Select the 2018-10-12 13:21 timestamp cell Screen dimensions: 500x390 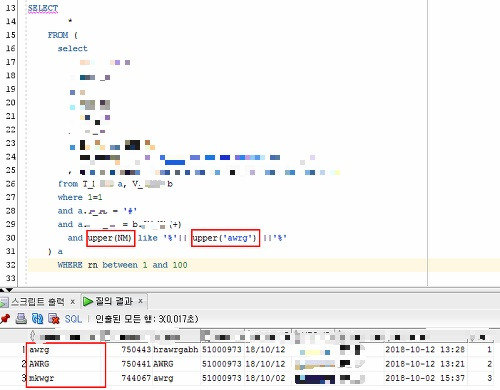pyautogui.click(x=425, y=364)
